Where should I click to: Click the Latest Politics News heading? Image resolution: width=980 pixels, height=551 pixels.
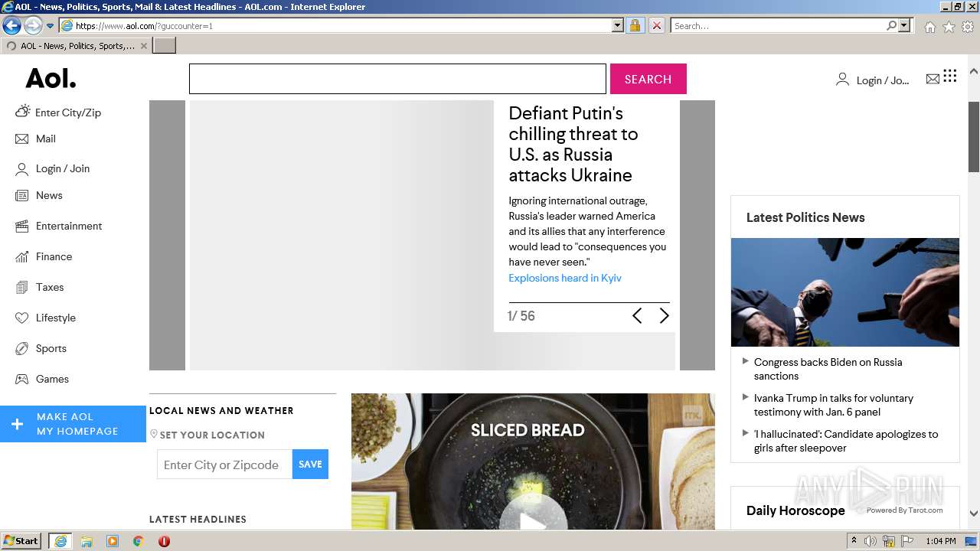pos(805,217)
